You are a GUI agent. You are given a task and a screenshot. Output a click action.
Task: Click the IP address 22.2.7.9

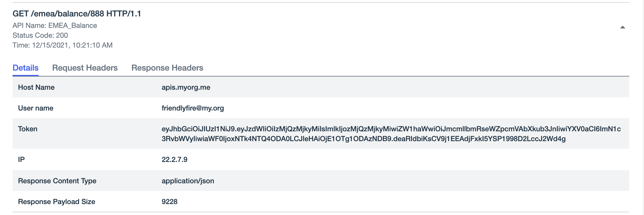pyautogui.click(x=174, y=159)
